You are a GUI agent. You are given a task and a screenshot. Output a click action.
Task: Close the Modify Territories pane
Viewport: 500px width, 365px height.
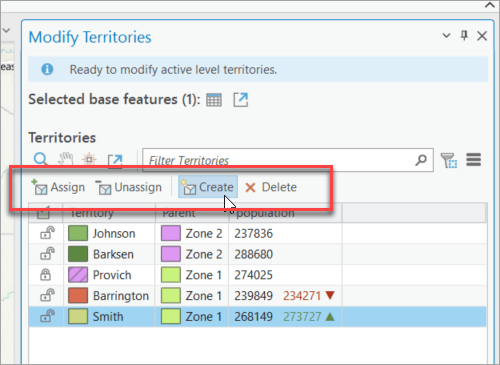click(x=482, y=36)
